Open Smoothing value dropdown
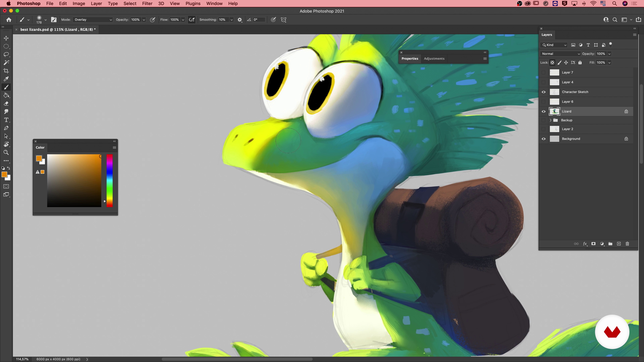This screenshot has height=362, width=644. 231,20
